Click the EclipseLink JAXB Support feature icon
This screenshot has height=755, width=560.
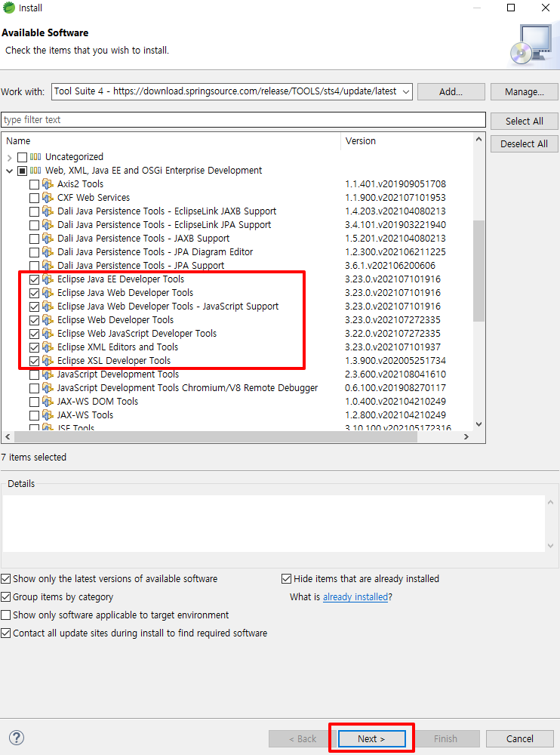(48, 211)
